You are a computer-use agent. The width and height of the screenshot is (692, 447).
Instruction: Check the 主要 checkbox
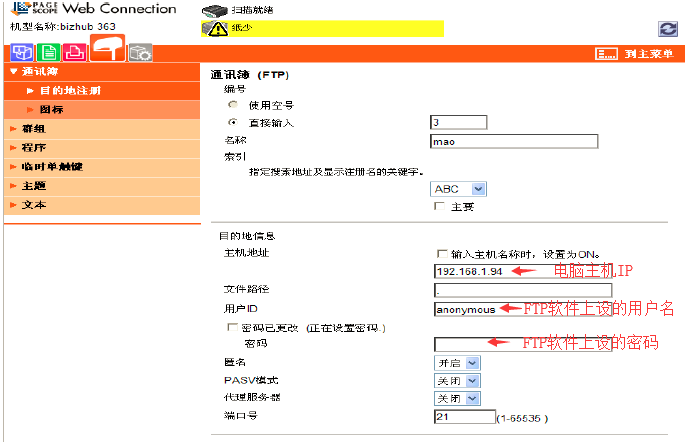tap(440, 206)
